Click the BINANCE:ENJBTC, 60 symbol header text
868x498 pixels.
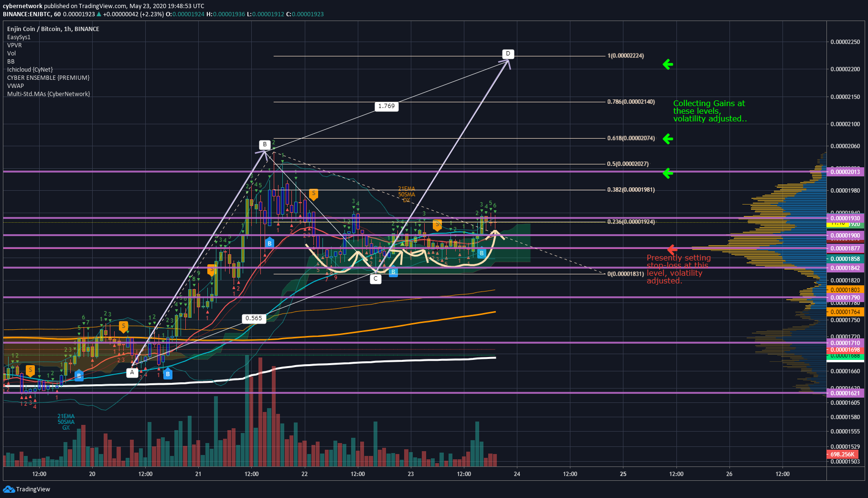point(32,14)
